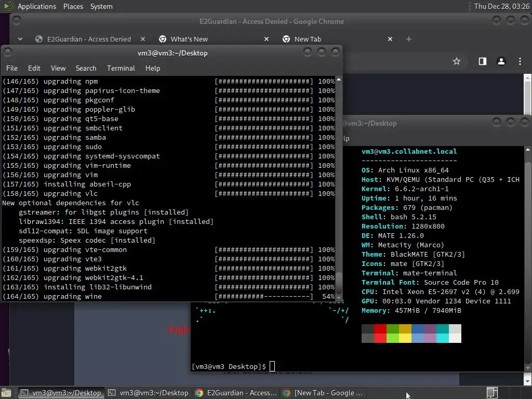Click cyan color block in neofetch palette
The image size is (532, 399).
coord(443,334)
